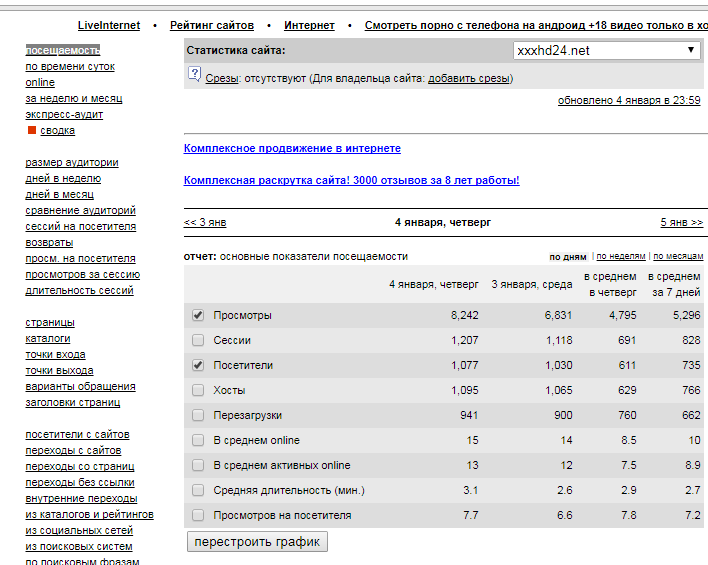Image resolution: width=708 pixels, height=565 pixels.
Task: Select по времени суток in sidebar
Action: [x=70, y=66]
